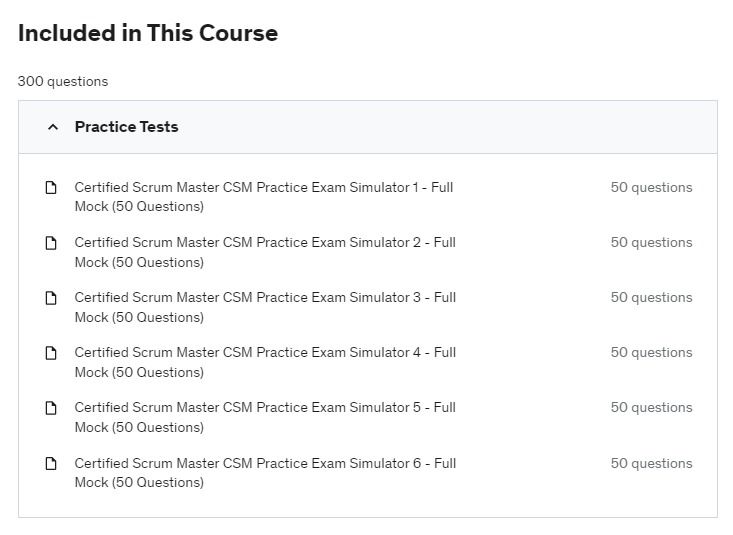The width and height of the screenshot is (733, 535).
Task: Click document icon for Exam Simulator 1
Action: (51, 188)
